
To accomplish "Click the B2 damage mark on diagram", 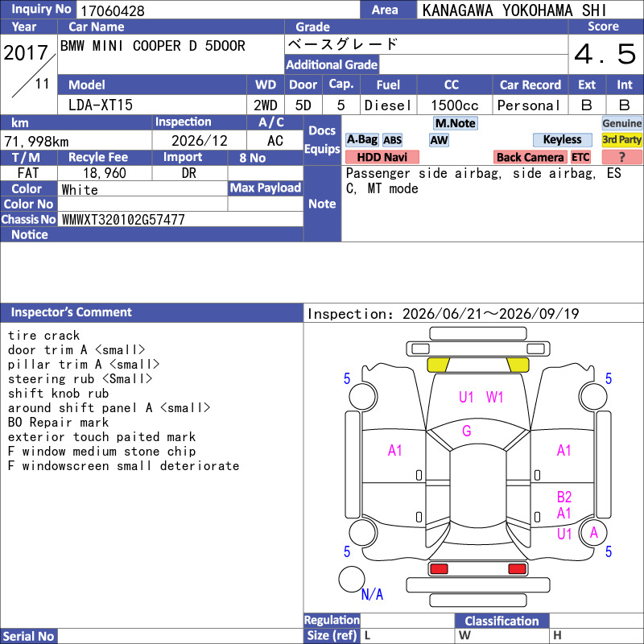I will tap(564, 497).
